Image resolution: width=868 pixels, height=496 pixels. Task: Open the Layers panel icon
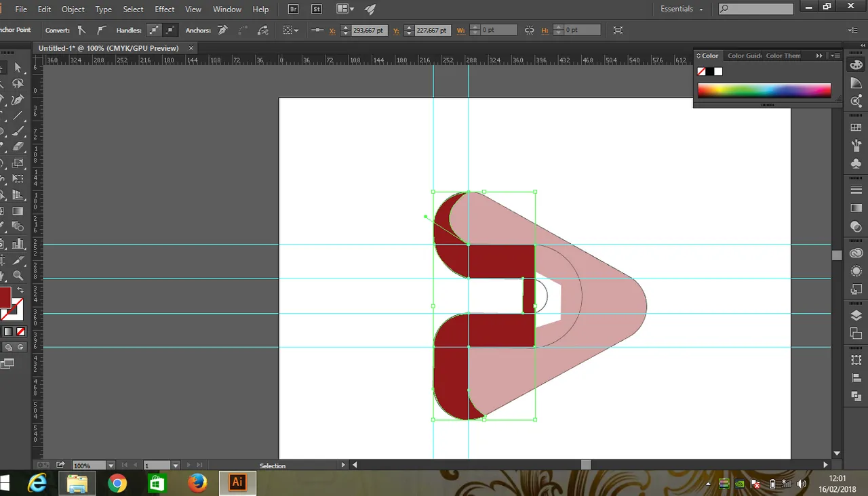(856, 316)
